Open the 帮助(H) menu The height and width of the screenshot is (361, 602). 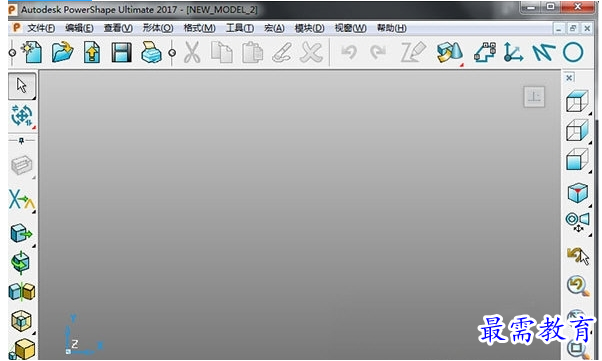tap(391, 28)
